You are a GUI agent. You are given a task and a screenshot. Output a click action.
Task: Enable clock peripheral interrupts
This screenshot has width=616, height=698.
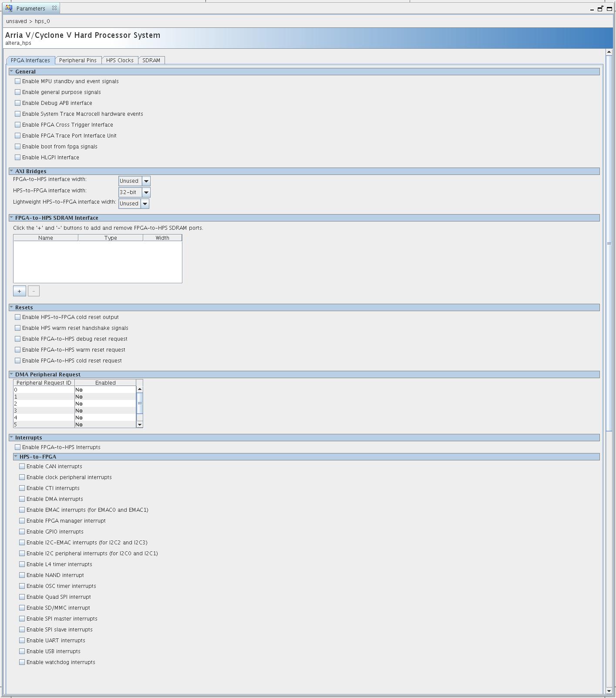click(22, 477)
